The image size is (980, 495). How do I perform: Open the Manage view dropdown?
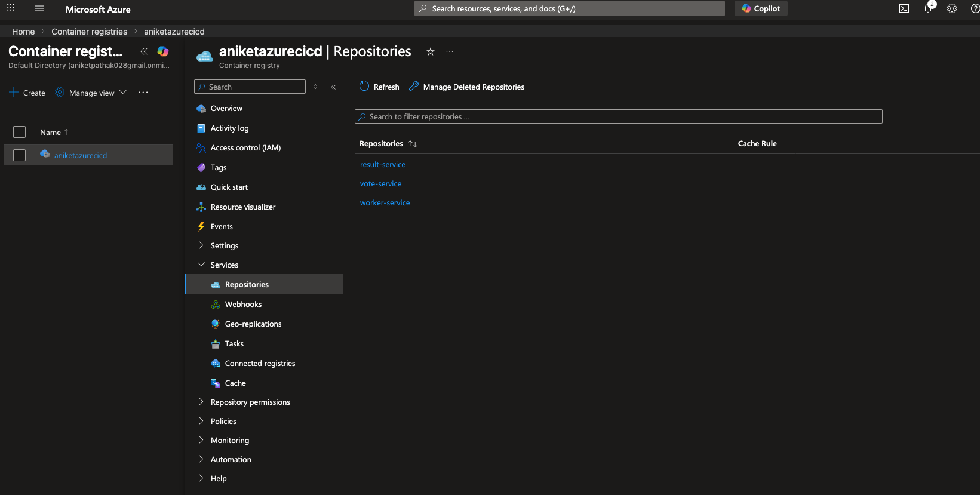click(x=91, y=93)
